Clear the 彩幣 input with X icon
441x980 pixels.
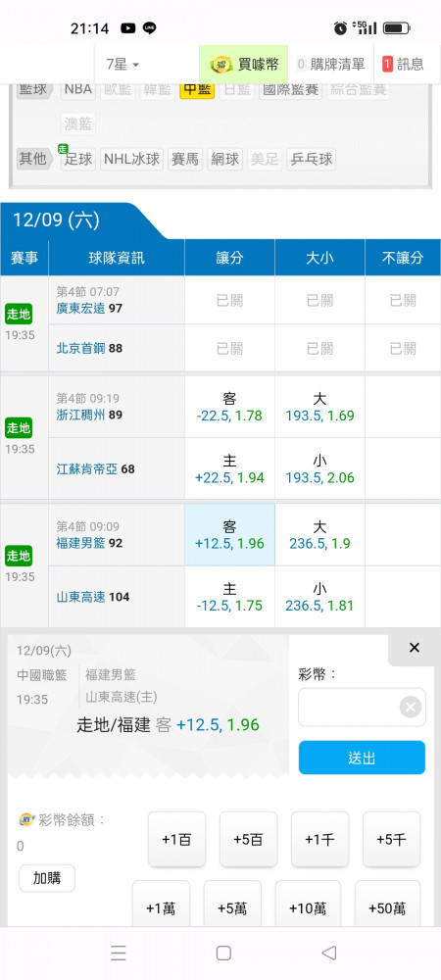pyautogui.click(x=411, y=707)
